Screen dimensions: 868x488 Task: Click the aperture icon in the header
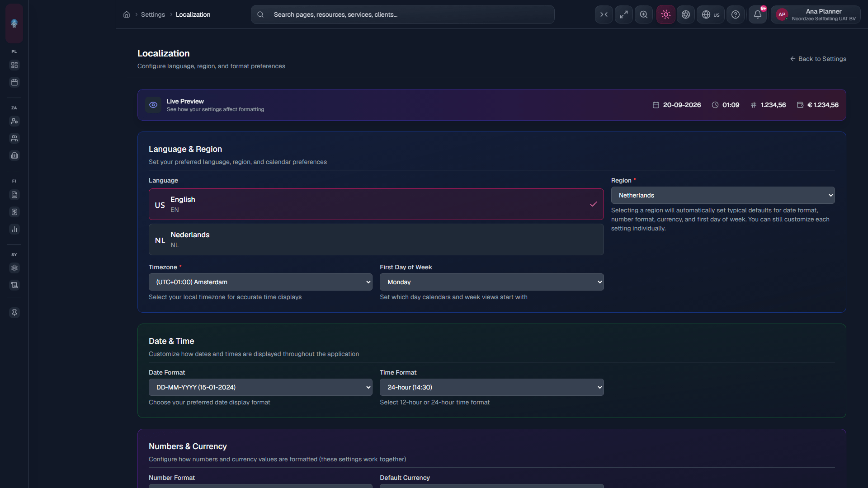686,14
